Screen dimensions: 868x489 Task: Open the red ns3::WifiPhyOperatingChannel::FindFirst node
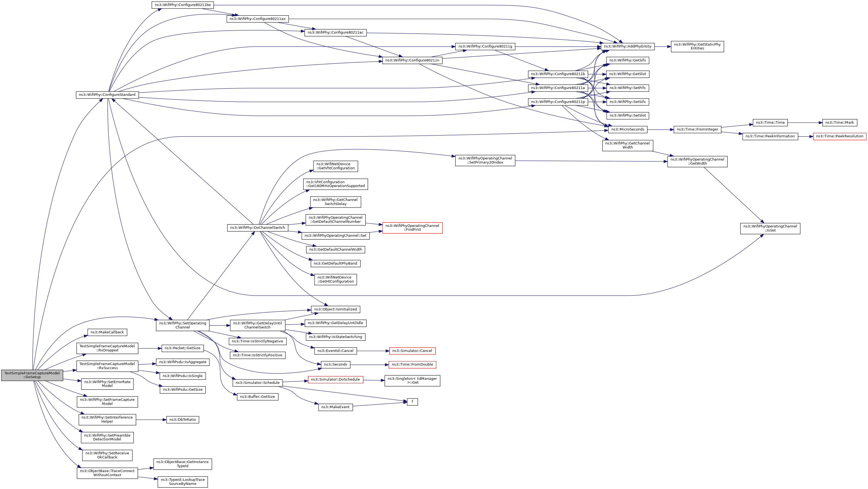(412, 228)
